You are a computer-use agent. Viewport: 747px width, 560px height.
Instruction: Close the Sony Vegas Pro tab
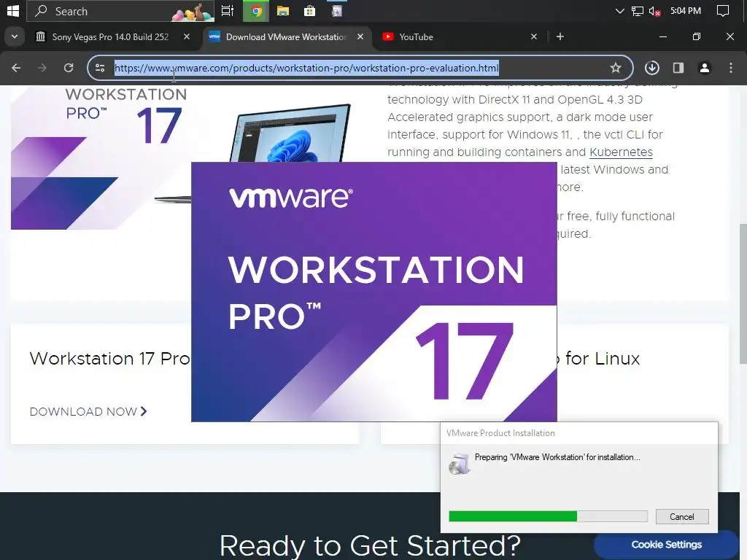click(x=186, y=36)
